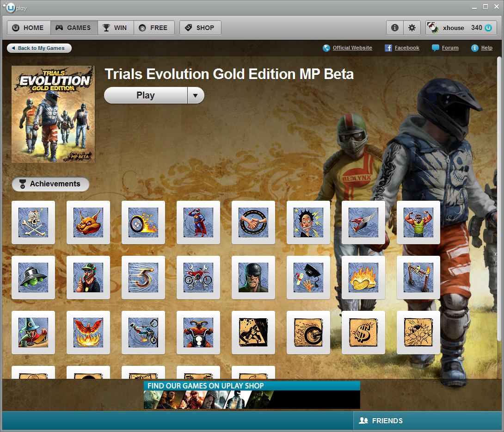Image resolution: width=504 pixels, height=432 pixels.
Task: Open the thumbs-up rider achievement
Action: [x=88, y=278]
